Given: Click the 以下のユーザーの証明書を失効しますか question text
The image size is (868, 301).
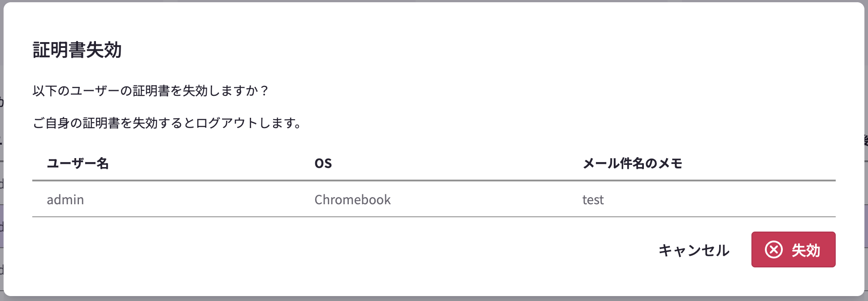Looking at the screenshot, I should click(x=150, y=91).
